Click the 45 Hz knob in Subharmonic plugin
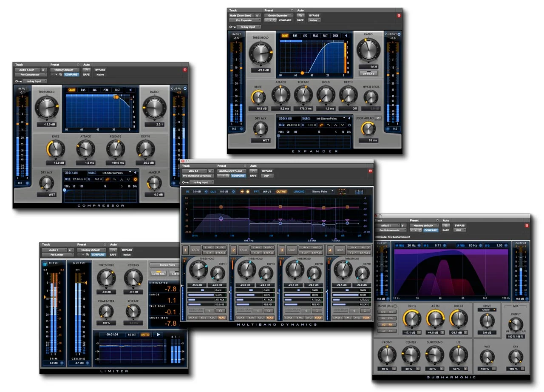 pos(435,319)
